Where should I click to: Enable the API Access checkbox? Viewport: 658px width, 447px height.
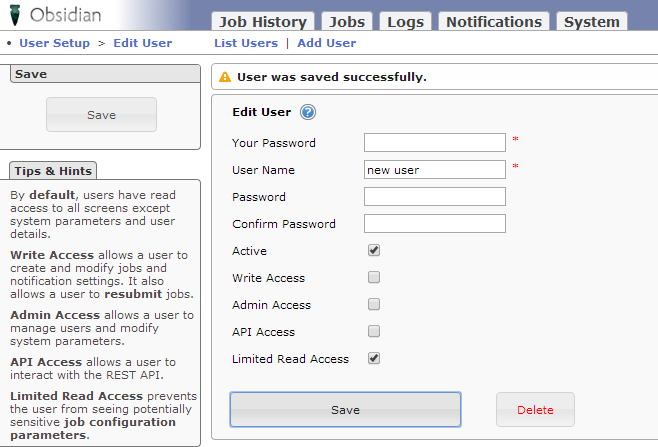[x=374, y=331]
